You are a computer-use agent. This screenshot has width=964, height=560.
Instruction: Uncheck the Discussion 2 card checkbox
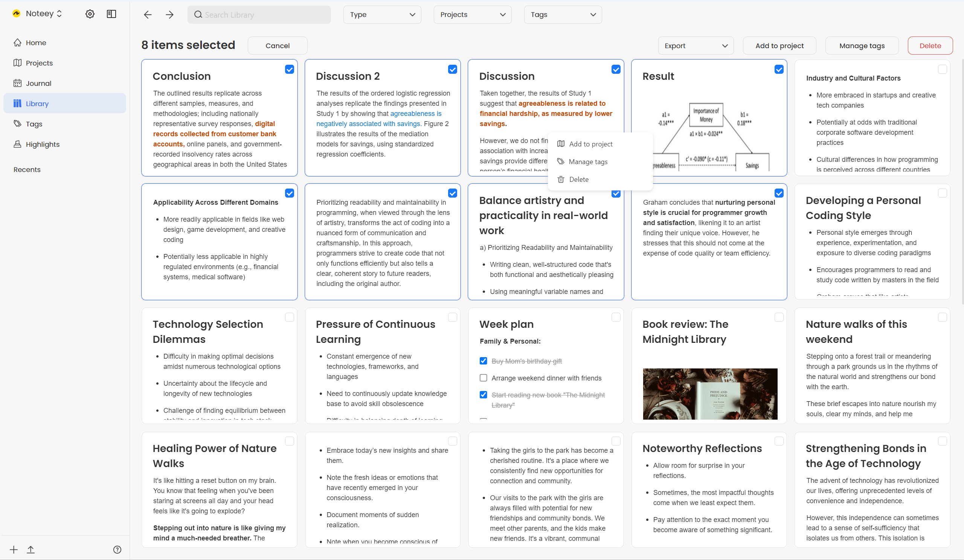[x=453, y=69]
